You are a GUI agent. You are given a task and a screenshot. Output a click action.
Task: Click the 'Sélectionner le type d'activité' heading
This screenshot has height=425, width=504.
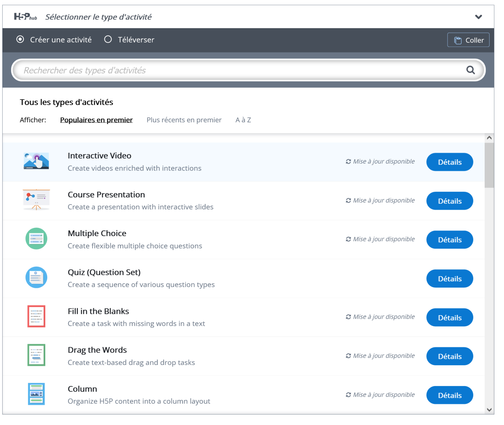tap(98, 17)
